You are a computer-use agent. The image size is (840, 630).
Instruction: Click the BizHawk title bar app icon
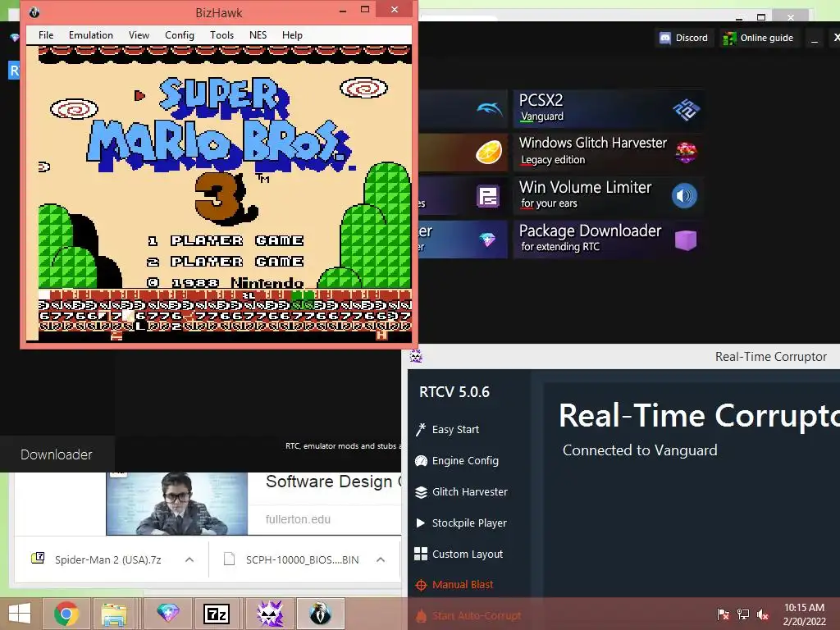click(x=34, y=11)
